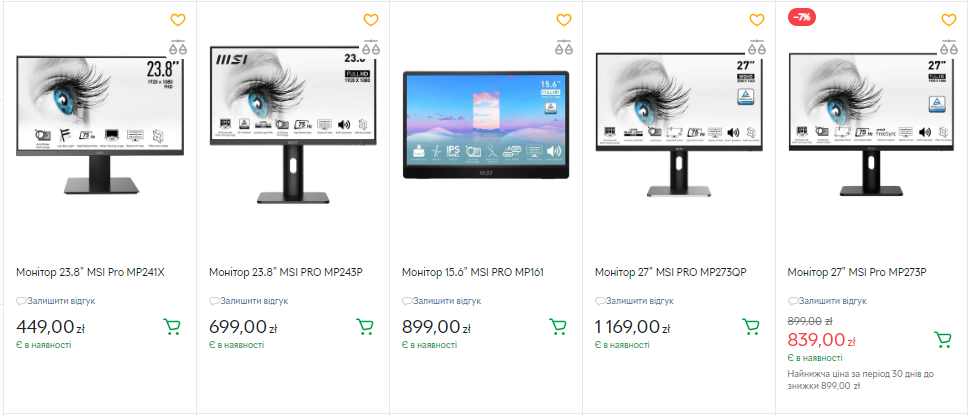This screenshot has height=416, width=968.
Task: Add MSI Pro MP241X to cart
Action: point(172,327)
